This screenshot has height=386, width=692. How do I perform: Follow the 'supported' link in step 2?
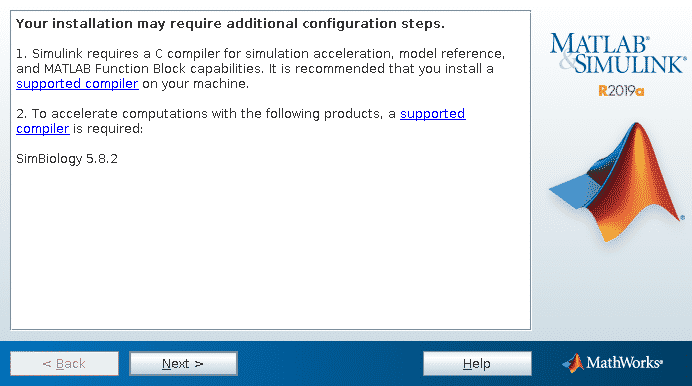pyautogui.click(x=432, y=113)
